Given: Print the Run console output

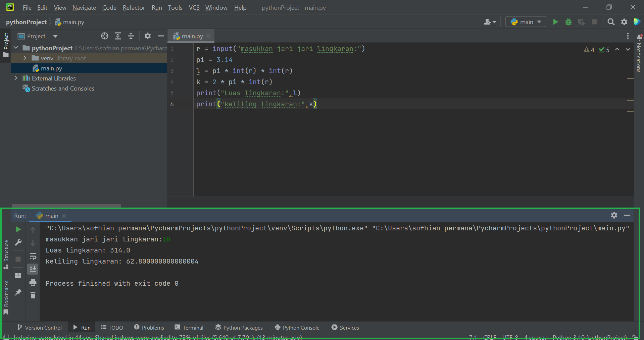Looking at the screenshot, I should 33,283.
